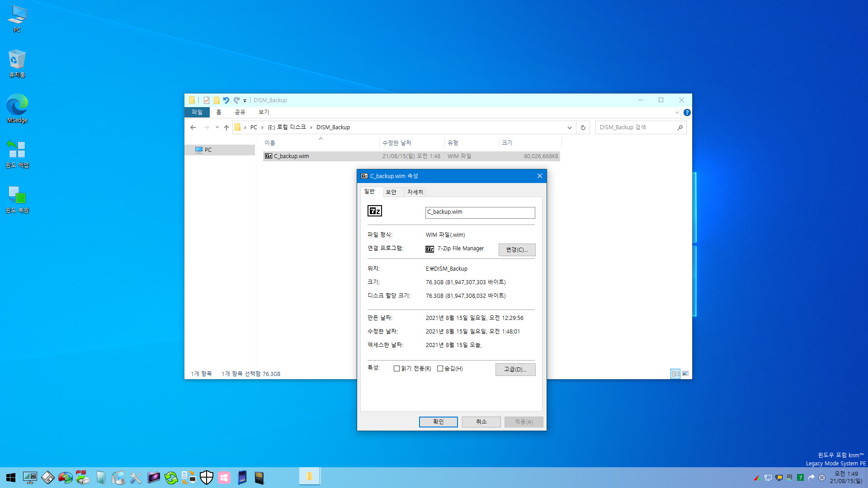This screenshot has height=488, width=868.
Task: Open the wrench and screwdriver tools icon
Action: click(136, 478)
